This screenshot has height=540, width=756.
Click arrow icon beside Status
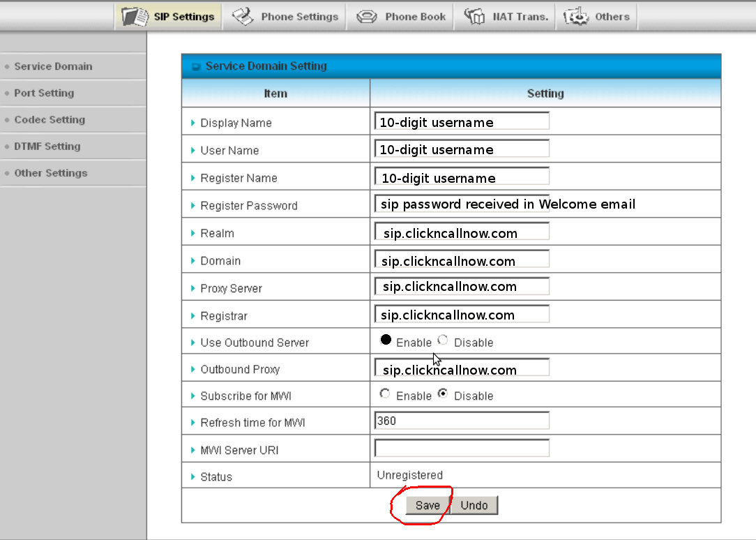193,477
